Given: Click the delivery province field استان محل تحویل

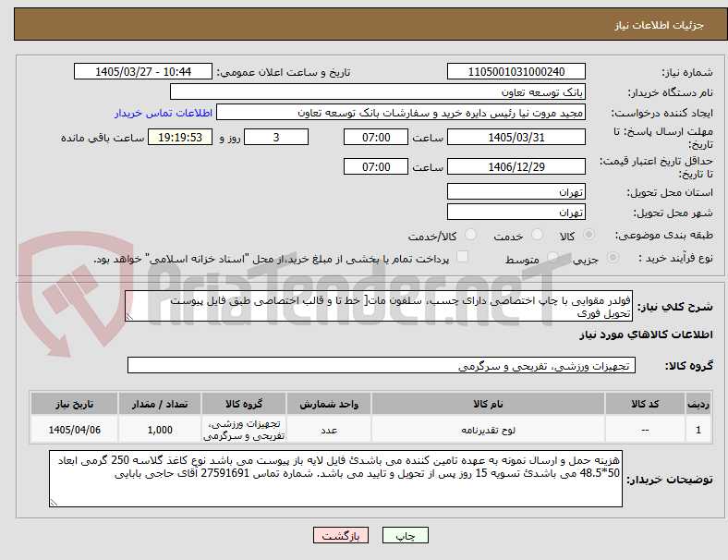Looking at the screenshot, I should click(516, 191).
